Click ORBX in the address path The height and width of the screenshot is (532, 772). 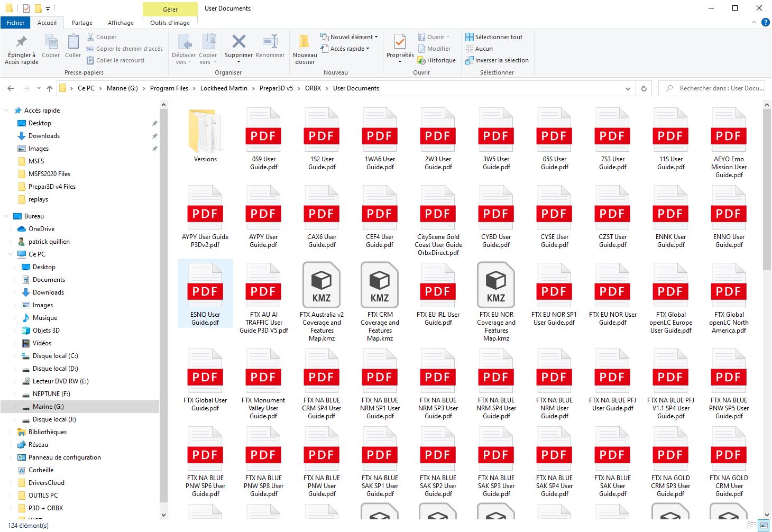pos(313,88)
